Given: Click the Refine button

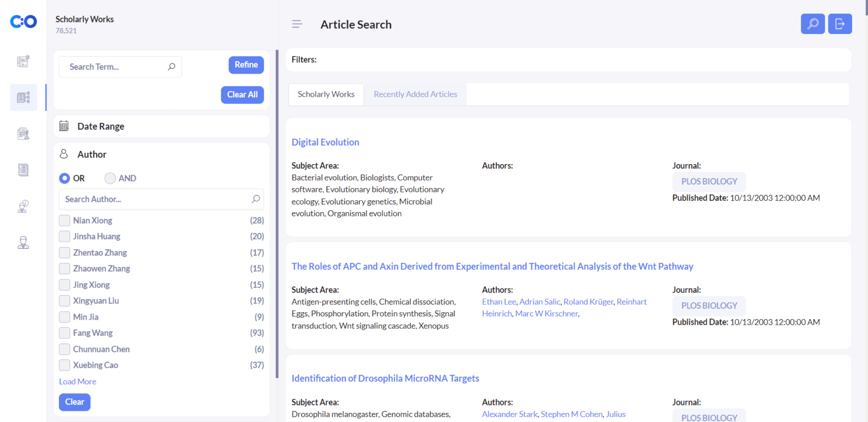Looking at the screenshot, I should [x=246, y=64].
